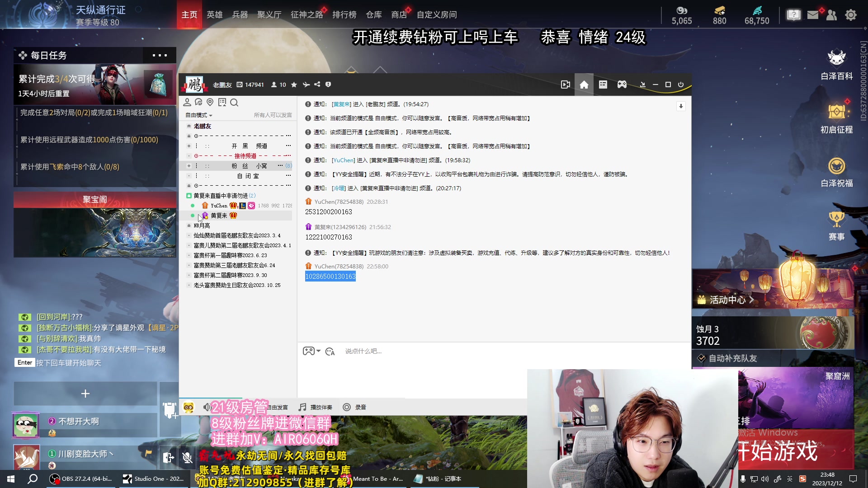Toggle 自动补充队友 auto-fill teammates option
This screenshot has width=868, height=488.
coord(727,358)
